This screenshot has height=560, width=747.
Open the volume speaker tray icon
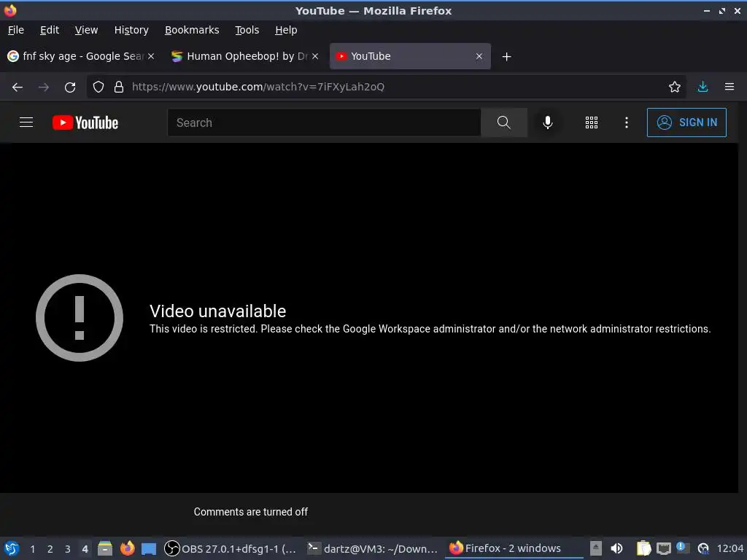point(616,548)
